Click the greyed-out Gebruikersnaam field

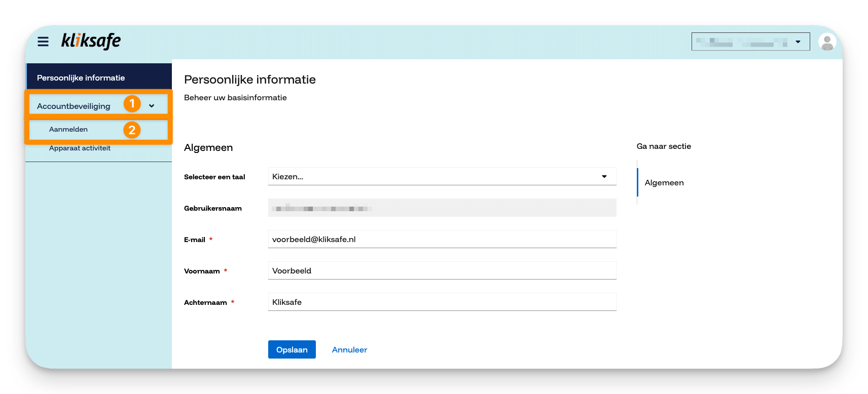click(442, 208)
